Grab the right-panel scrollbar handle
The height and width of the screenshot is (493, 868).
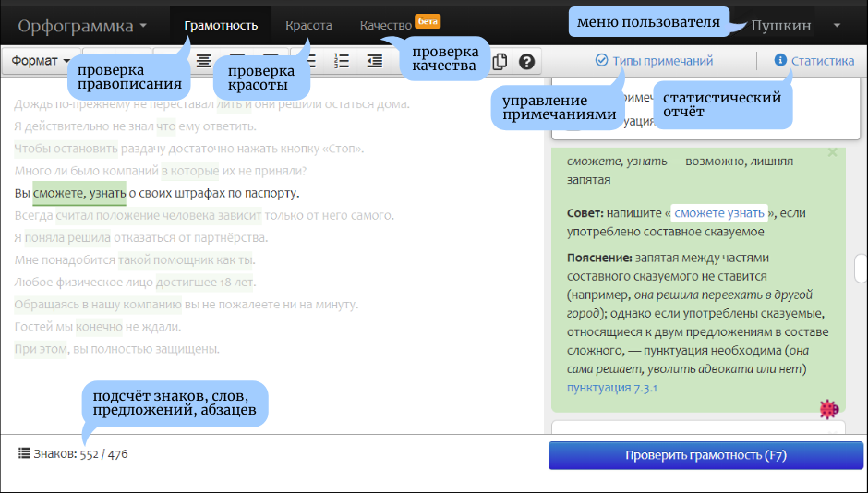861,269
